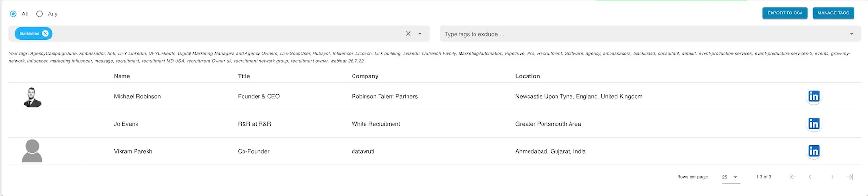
Task: Jump to the first page of results
Action: point(793,177)
